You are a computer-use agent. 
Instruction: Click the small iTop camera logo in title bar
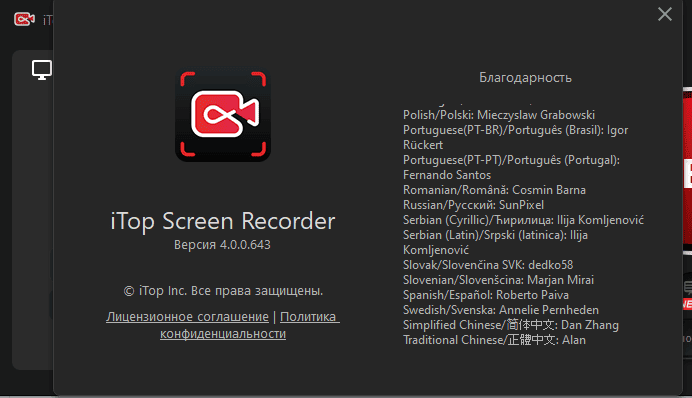point(24,19)
